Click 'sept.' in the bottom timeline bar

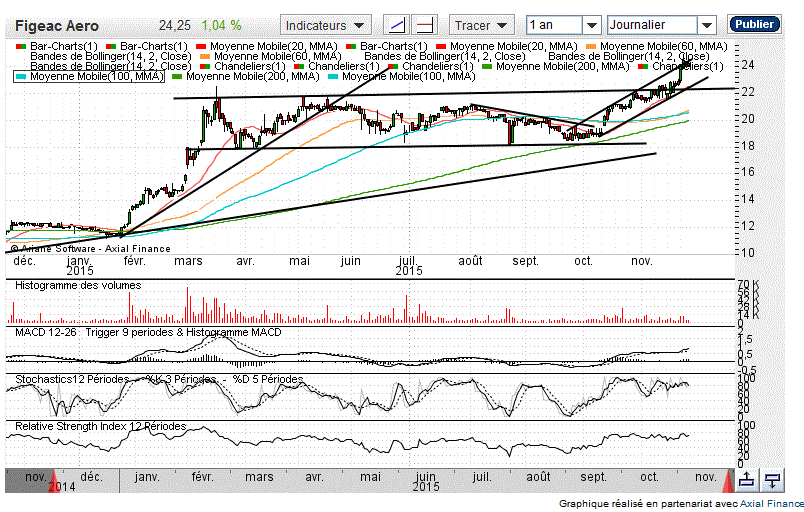593,477
